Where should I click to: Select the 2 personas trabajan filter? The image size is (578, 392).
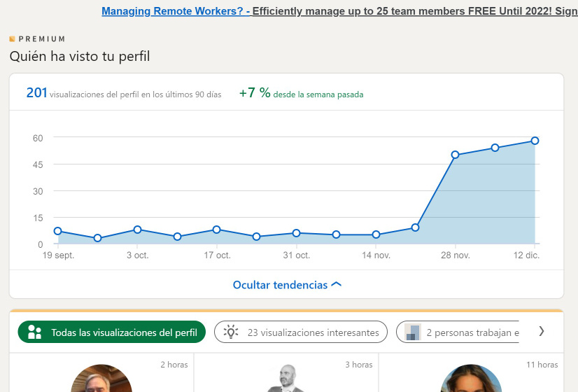(x=458, y=332)
